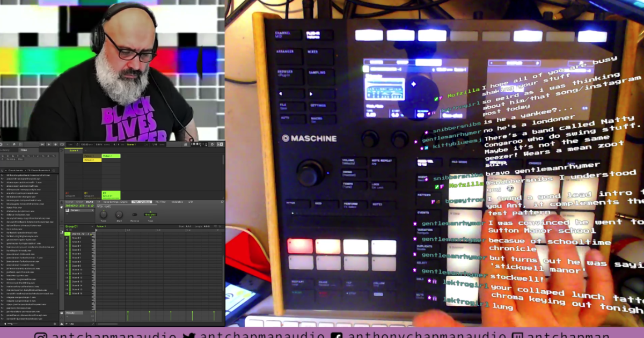Switch to the Files tab
This screenshot has width=644, height=338.
coord(24,150)
